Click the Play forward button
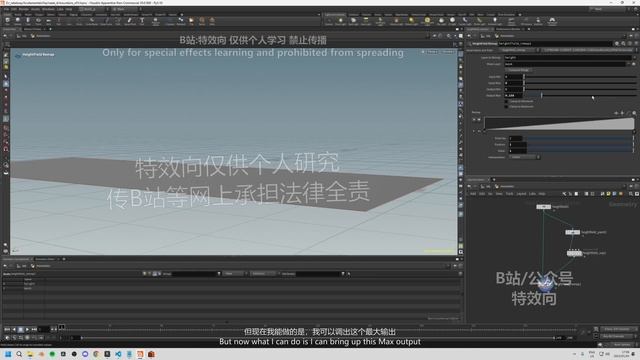The image size is (640, 360). point(27,329)
